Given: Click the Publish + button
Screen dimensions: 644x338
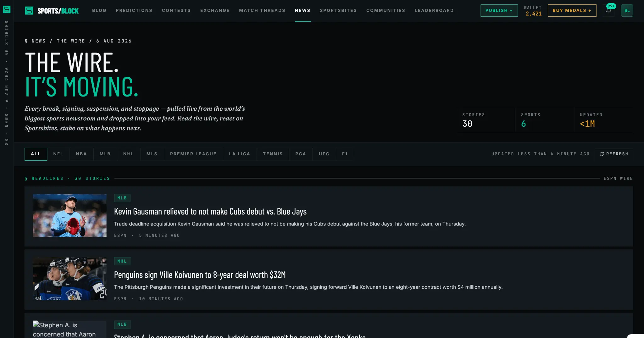Looking at the screenshot, I should (x=499, y=10).
